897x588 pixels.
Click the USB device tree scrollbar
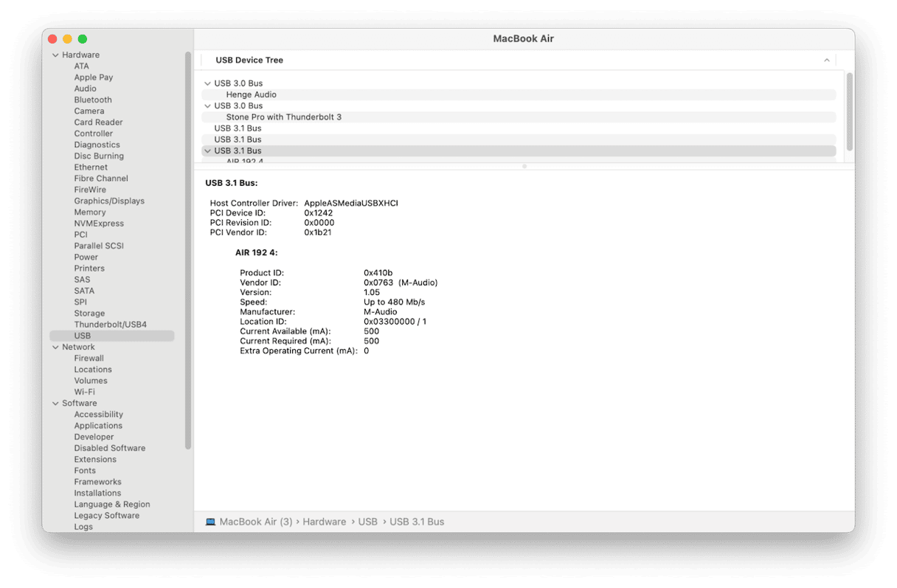tap(849, 111)
